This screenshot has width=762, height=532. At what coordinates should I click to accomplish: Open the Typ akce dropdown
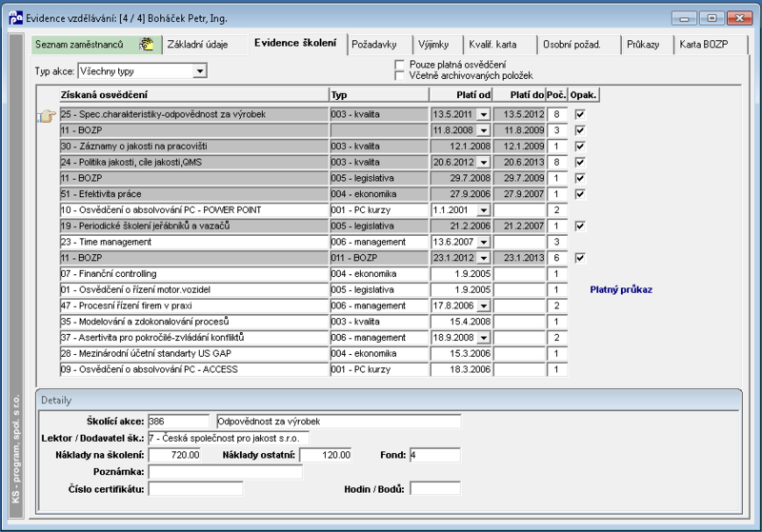coord(200,71)
